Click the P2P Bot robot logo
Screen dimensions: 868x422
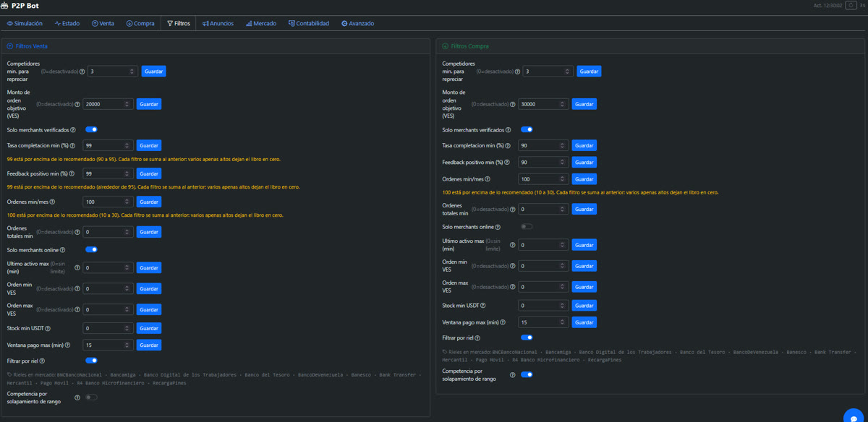tap(5, 6)
